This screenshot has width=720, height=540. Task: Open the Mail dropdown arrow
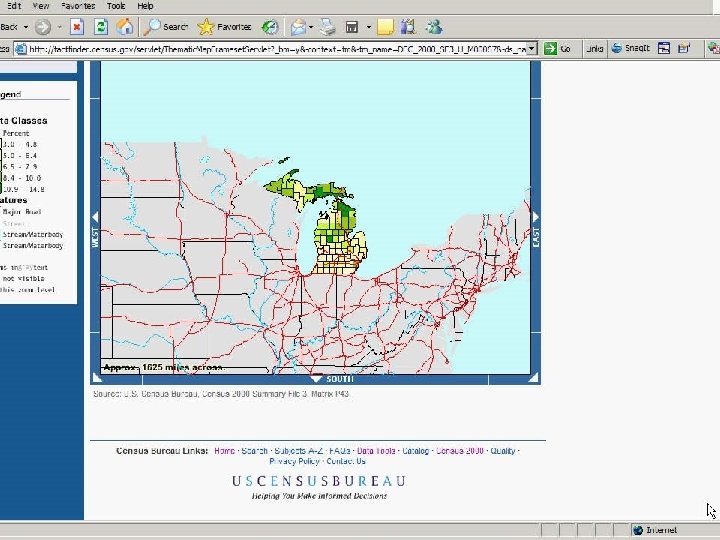point(311,27)
